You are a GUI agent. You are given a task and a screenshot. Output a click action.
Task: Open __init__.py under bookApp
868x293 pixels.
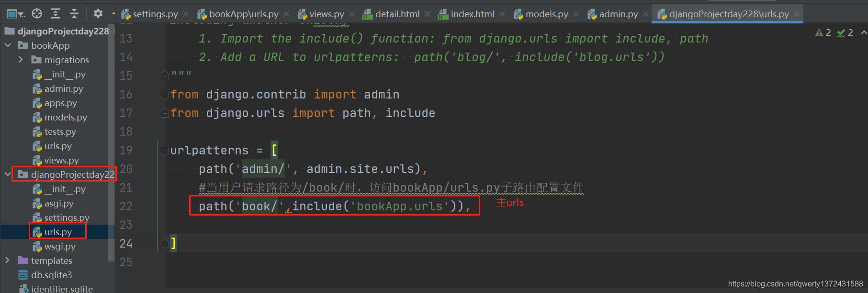pos(65,74)
